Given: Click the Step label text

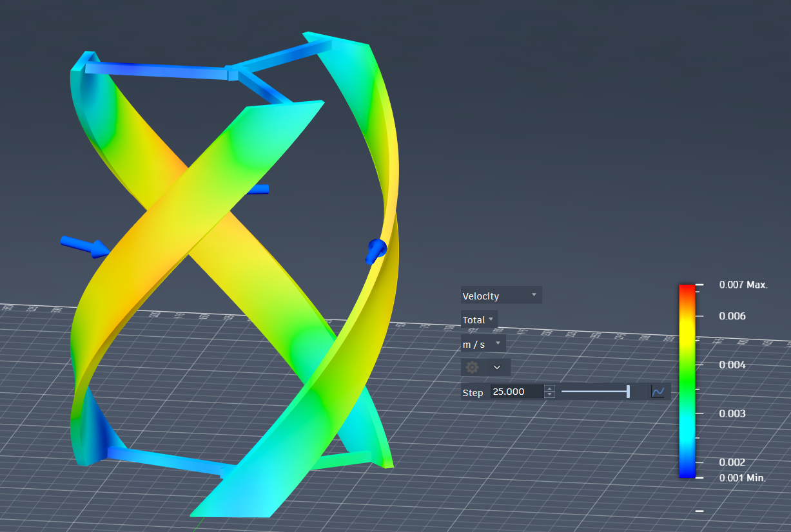Looking at the screenshot, I should coord(473,392).
